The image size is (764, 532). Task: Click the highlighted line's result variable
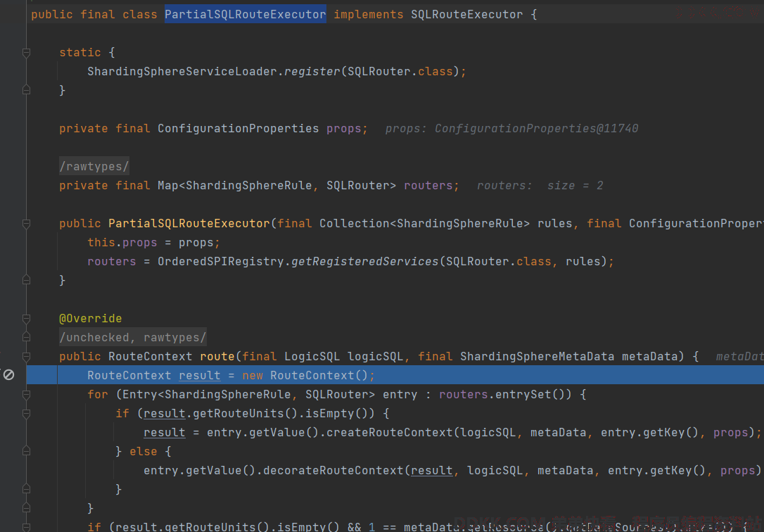[199, 376]
